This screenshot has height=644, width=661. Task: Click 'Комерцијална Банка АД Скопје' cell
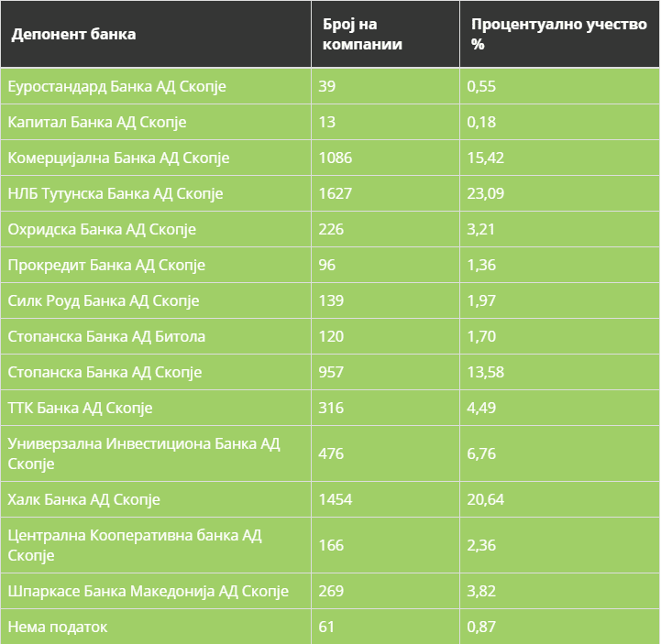[156, 158]
